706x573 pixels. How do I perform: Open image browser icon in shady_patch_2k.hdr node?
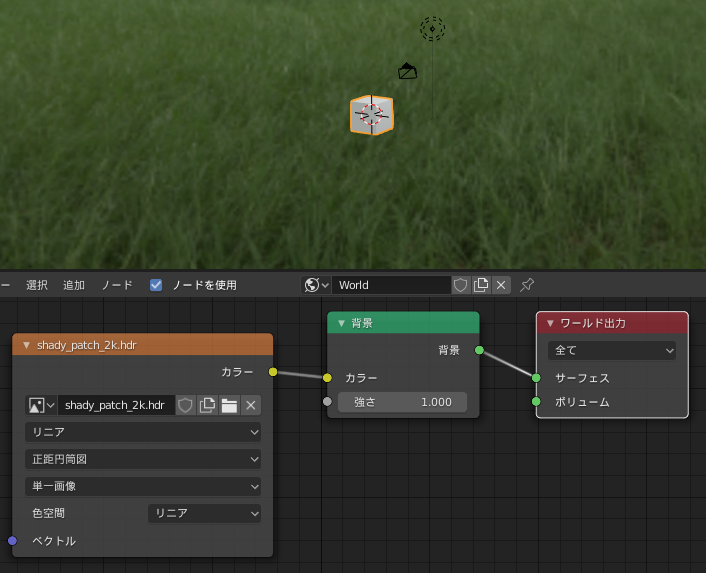coord(41,405)
